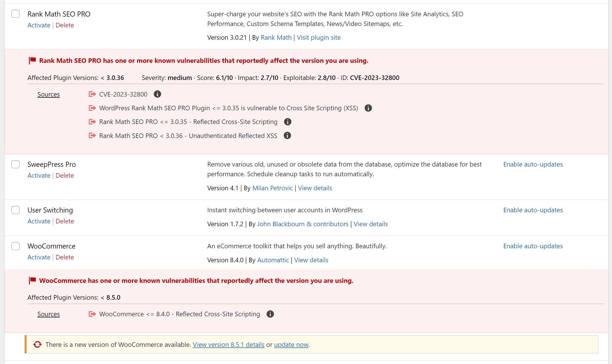The width and height of the screenshot is (612, 364).
Task: Activate SweepPress Pro plugin
Action: (39, 175)
